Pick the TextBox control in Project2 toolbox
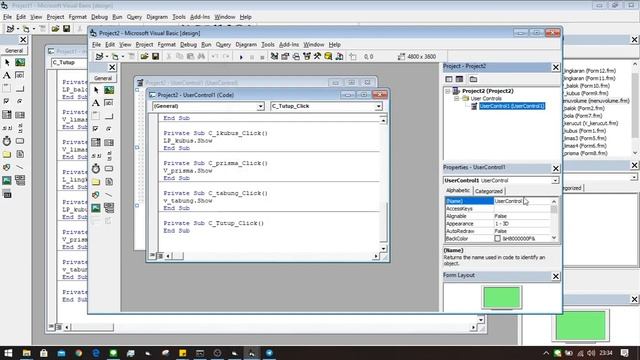The width and height of the screenshot is (640, 360). coord(109,103)
